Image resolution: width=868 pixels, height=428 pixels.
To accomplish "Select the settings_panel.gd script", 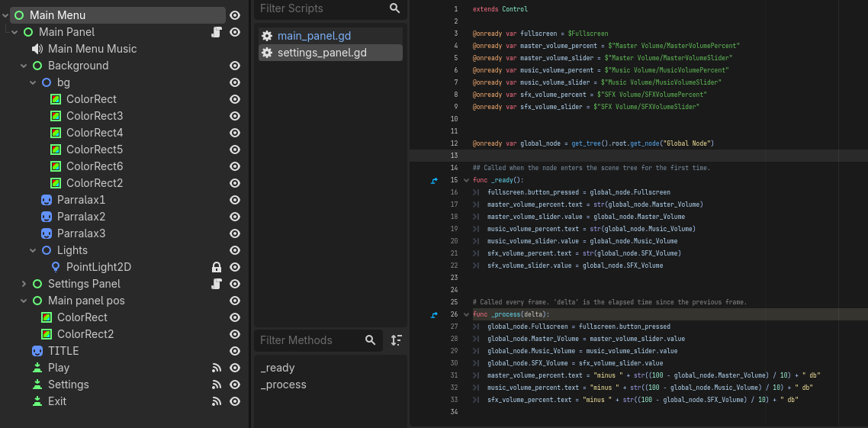I will tap(323, 53).
